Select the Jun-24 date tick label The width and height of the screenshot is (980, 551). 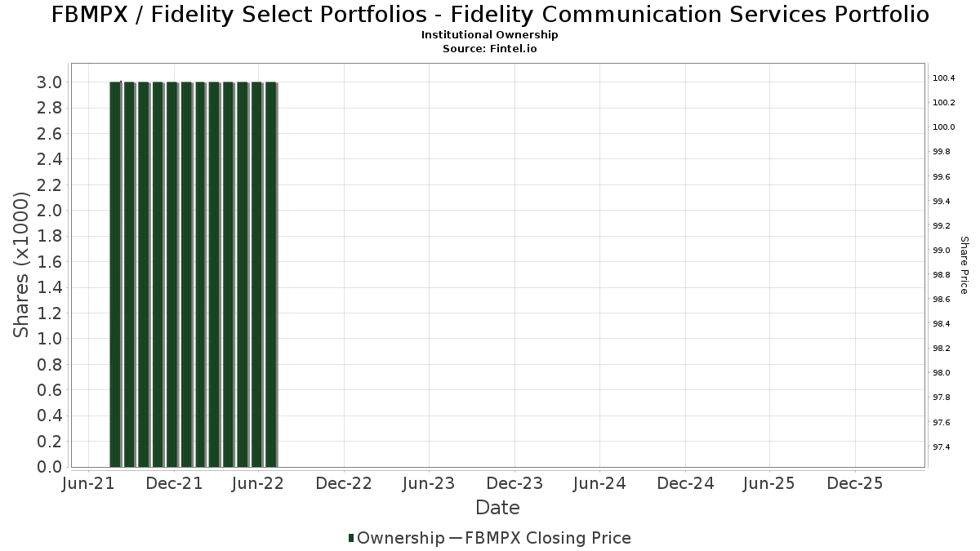[x=599, y=483]
